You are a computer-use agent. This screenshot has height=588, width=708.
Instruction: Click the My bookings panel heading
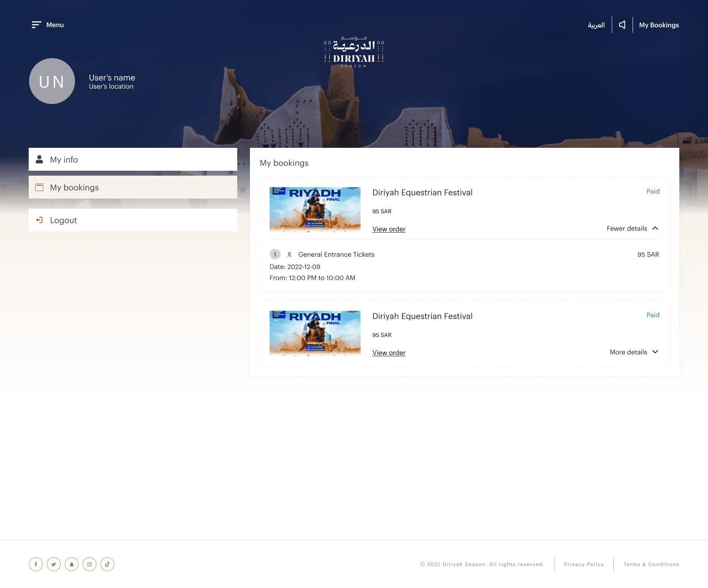pyautogui.click(x=284, y=163)
